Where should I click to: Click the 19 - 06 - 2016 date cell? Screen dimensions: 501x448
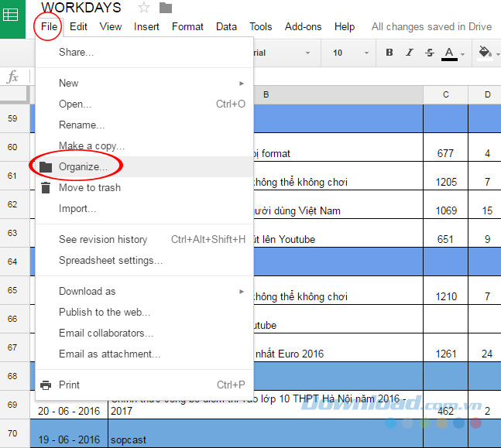click(69, 433)
